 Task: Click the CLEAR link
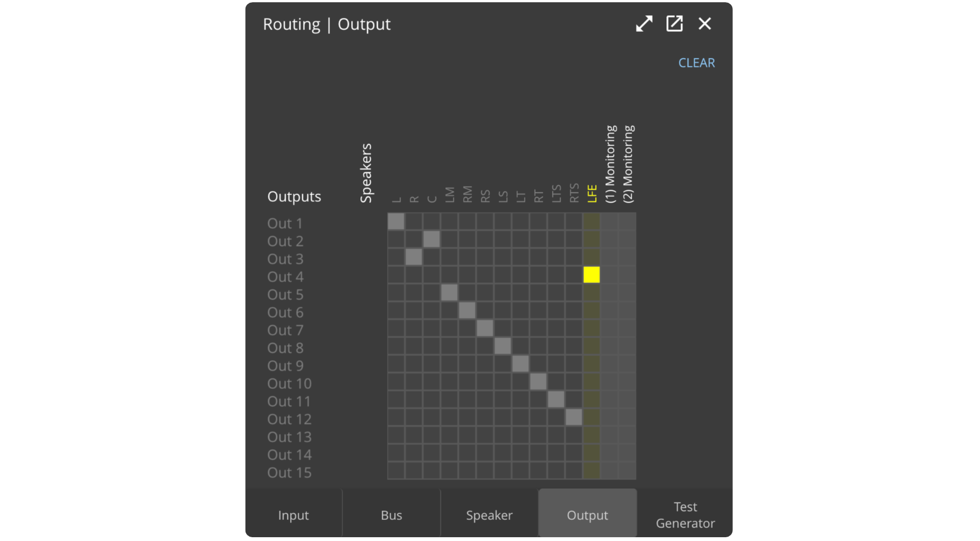pyautogui.click(x=696, y=63)
